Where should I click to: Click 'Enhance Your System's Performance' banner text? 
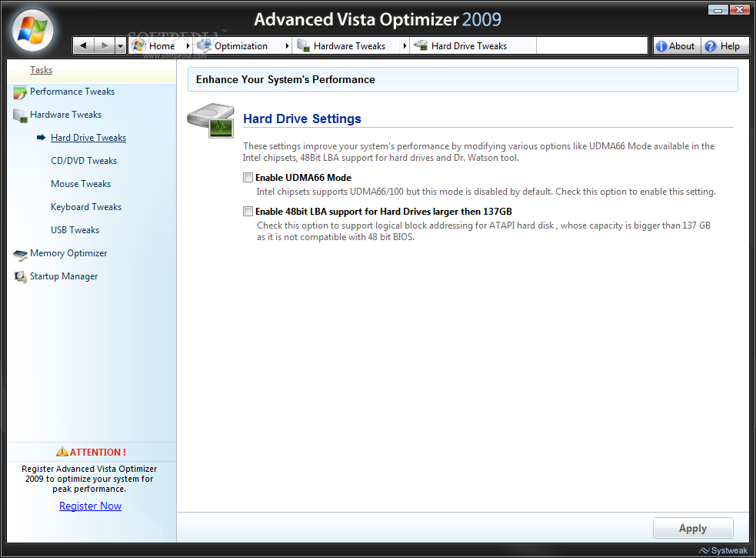pyautogui.click(x=285, y=79)
